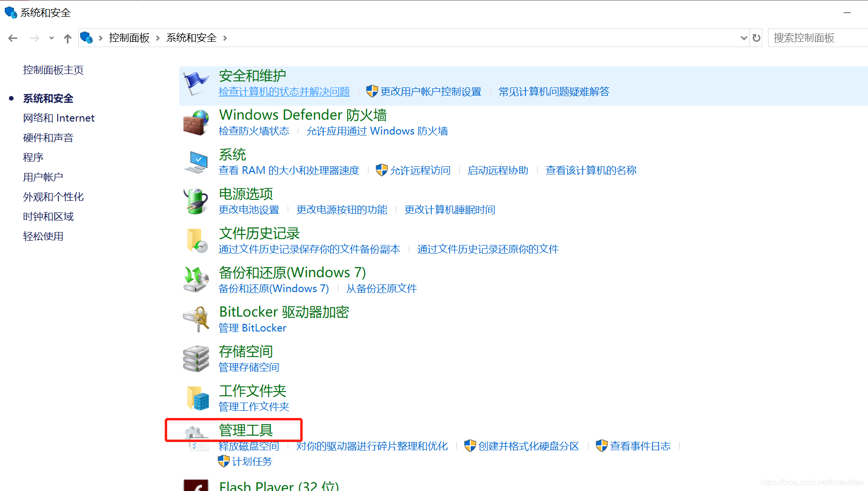Click the System computer monitor icon
This screenshot has width=868, height=491.
(196, 162)
